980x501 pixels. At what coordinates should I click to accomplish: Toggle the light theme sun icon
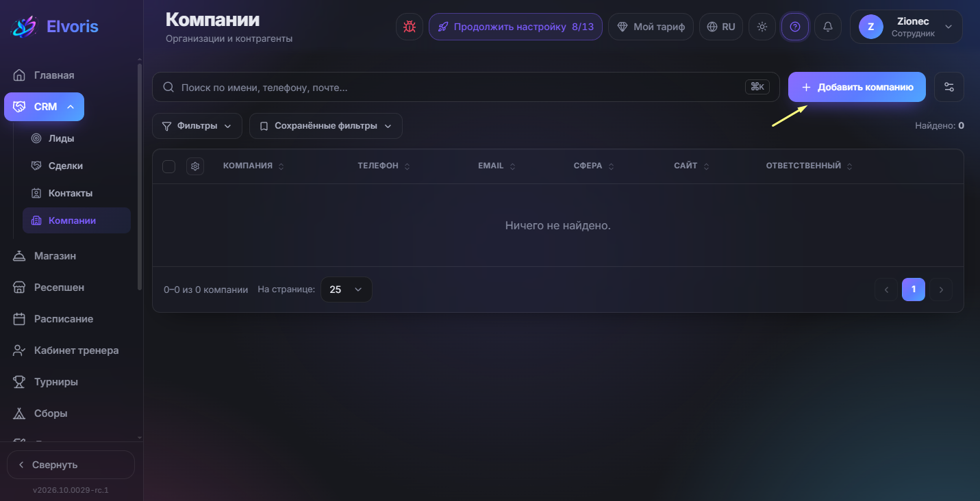point(762,27)
